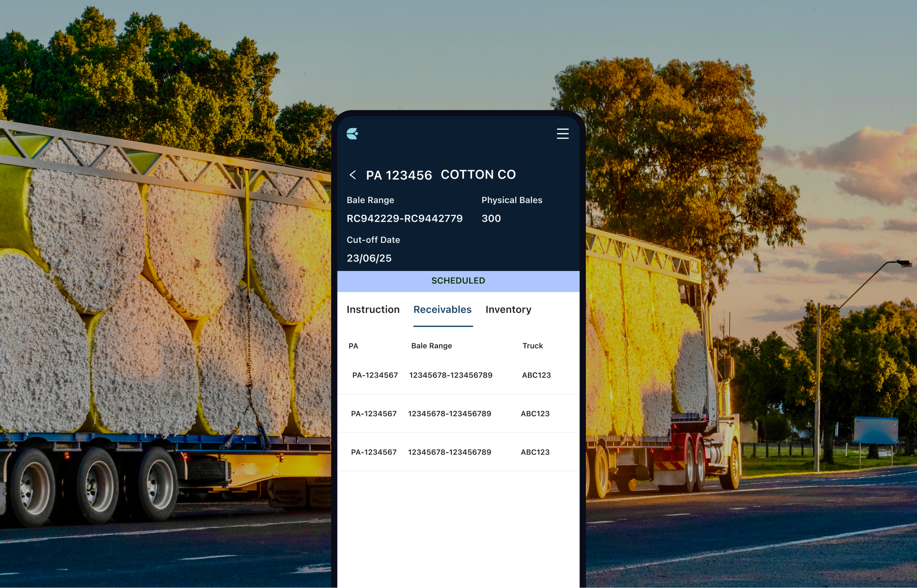Image resolution: width=917 pixels, height=588 pixels.
Task: Go back using the left chevron
Action: click(352, 175)
